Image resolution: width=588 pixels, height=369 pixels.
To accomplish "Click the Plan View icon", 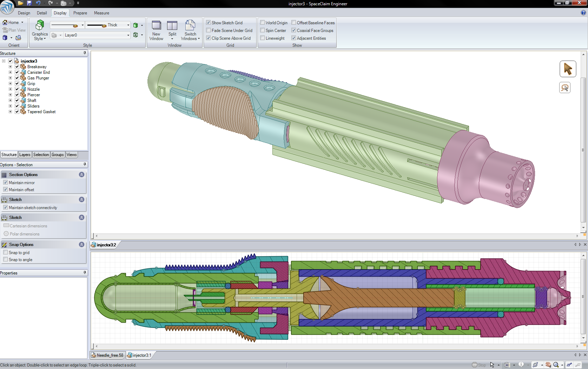I will [5, 30].
